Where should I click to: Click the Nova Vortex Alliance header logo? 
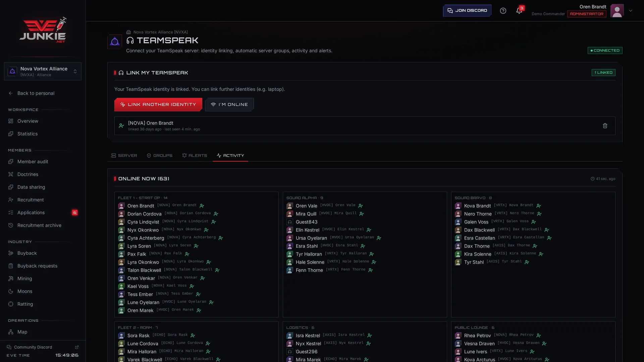[x=115, y=42]
